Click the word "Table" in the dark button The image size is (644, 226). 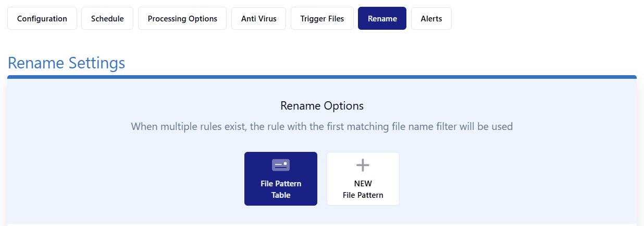click(x=281, y=195)
